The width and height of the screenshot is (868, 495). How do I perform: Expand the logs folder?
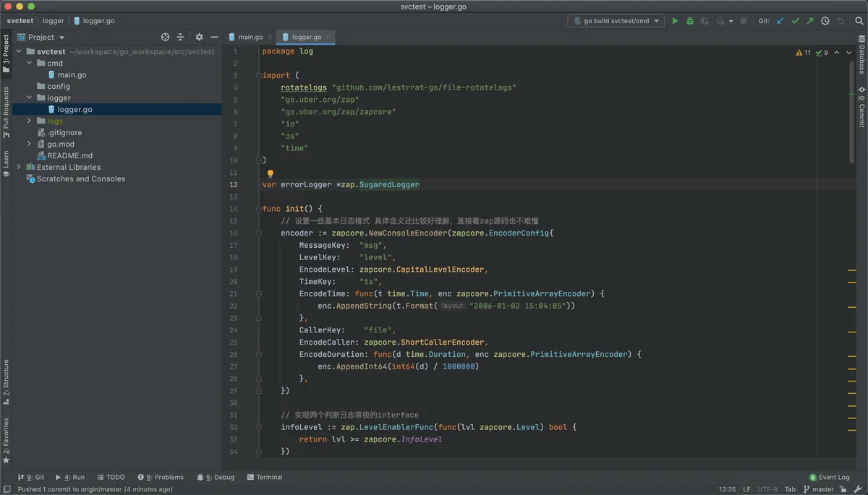(x=30, y=121)
